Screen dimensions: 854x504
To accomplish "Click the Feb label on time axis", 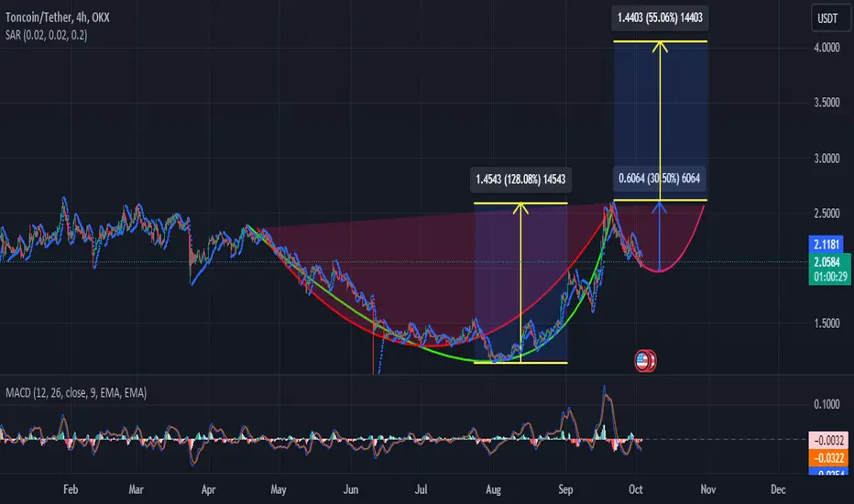I will point(71,489).
